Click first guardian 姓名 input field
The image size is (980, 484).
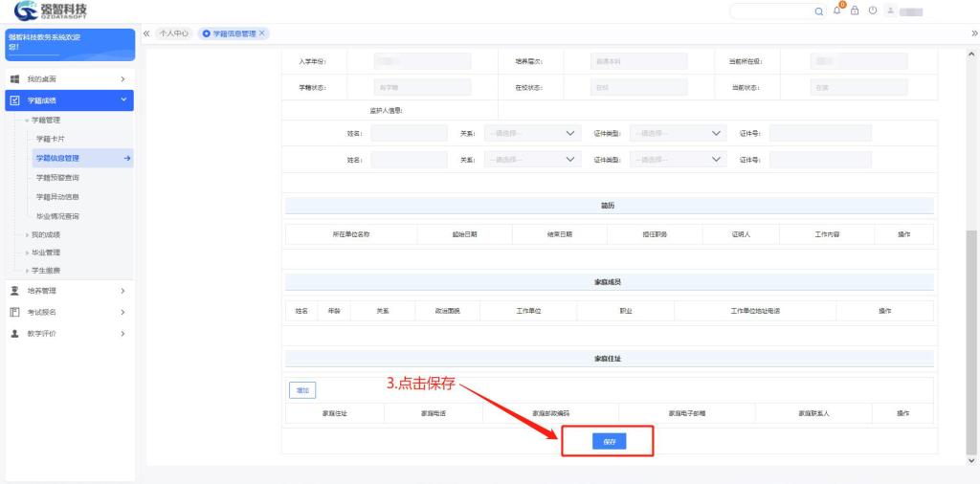click(x=409, y=133)
